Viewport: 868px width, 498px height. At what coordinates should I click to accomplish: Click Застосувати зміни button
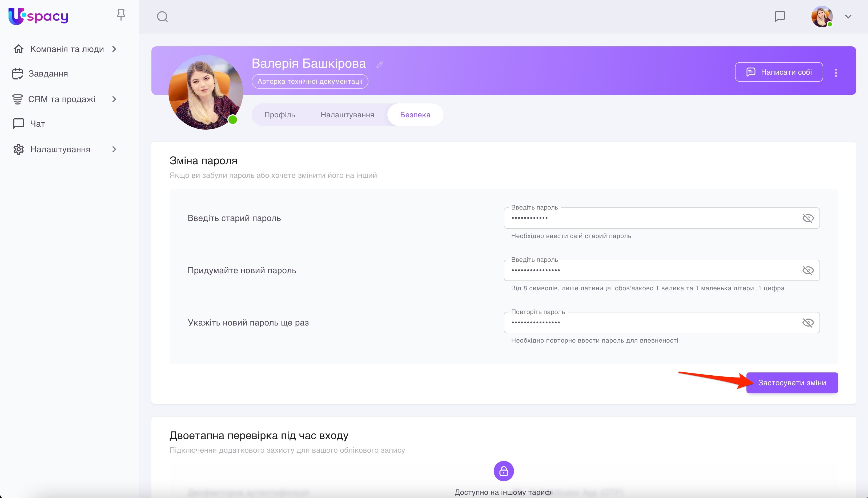[792, 383]
